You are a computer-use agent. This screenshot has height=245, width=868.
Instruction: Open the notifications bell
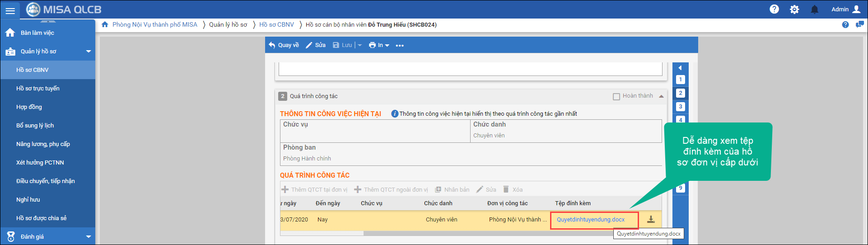tap(814, 9)
